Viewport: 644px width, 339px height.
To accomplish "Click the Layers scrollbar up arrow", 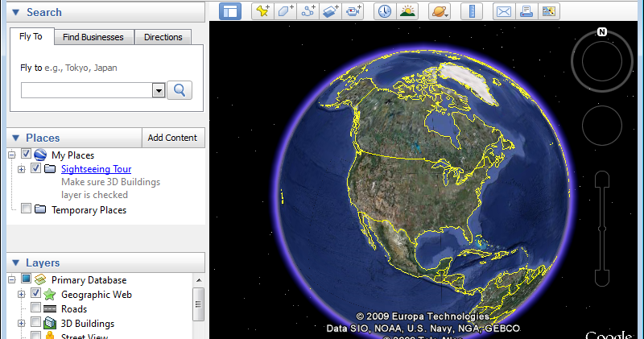I will point(199,280).
